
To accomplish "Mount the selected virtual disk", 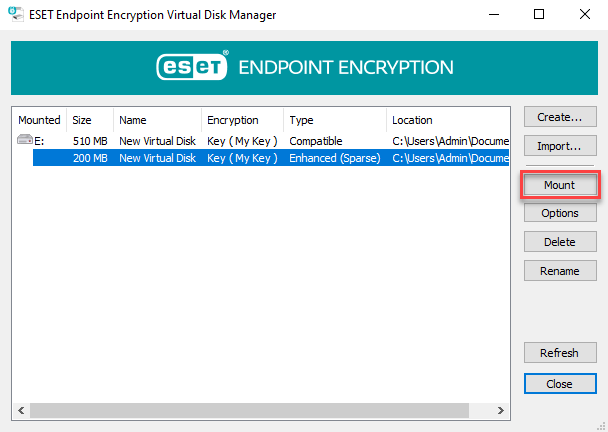I will click(560, 185).
